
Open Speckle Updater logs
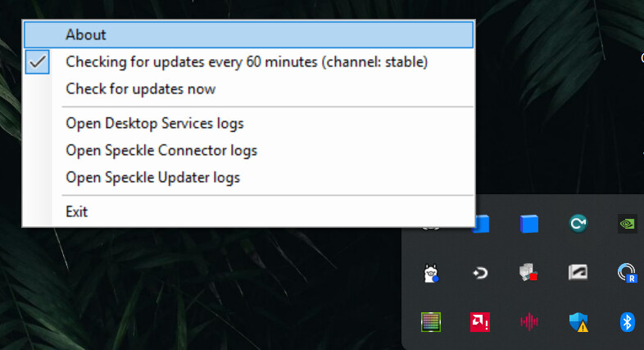pos(248,178)
